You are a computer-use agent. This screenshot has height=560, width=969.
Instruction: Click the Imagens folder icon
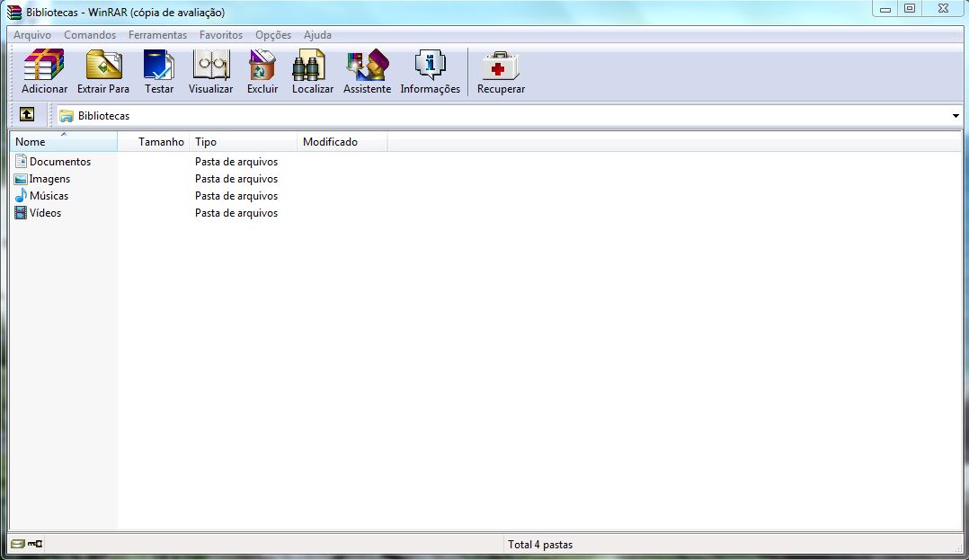21,179
